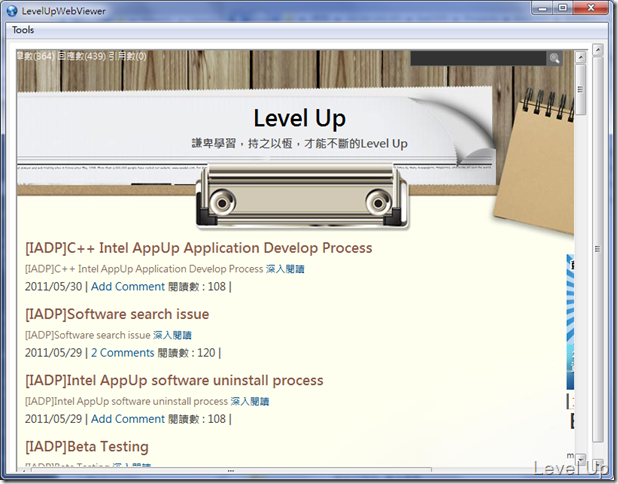Screen dimensions: 618x484
Task: Click the '2011/05/30' post date text
Action: (x=53, y=287)
